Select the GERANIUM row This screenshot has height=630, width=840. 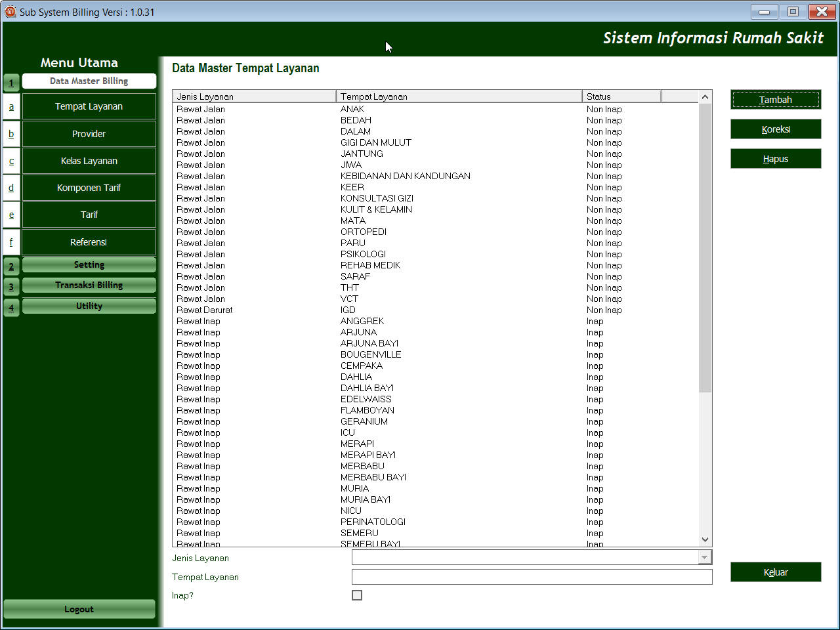(x=436, y=421)
